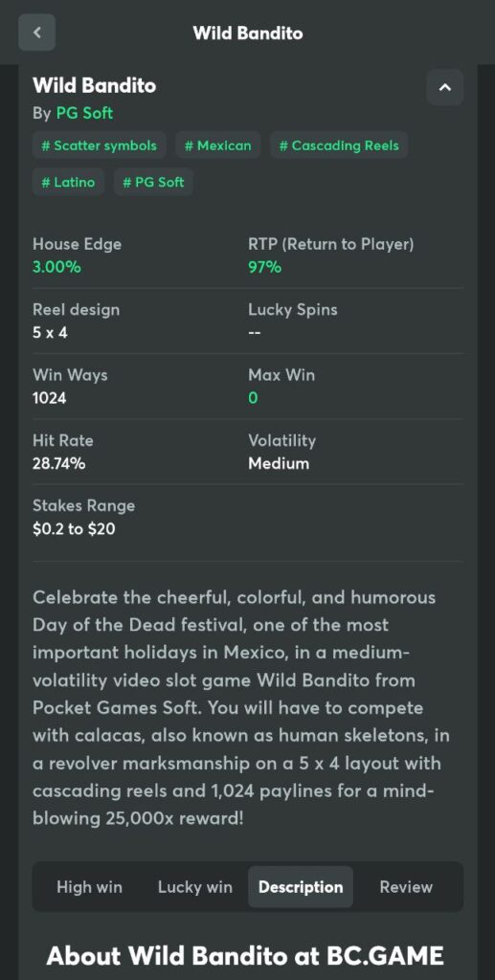The height and width of the screenshot is (980, 495).
Task: Select the Scatter symbols tag
Action: 100,145
